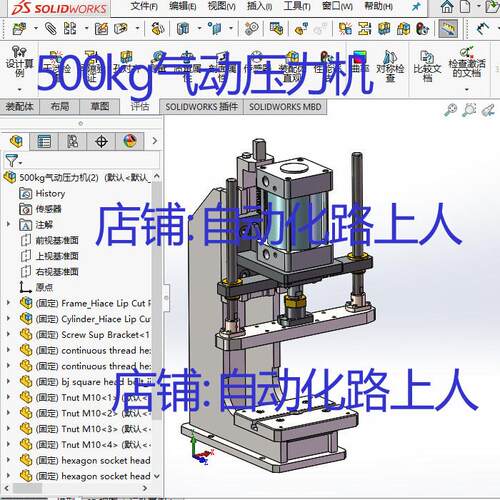Select the FeatureManager design tree tab
Screen dimensions: 500x500
click(16, 141)
